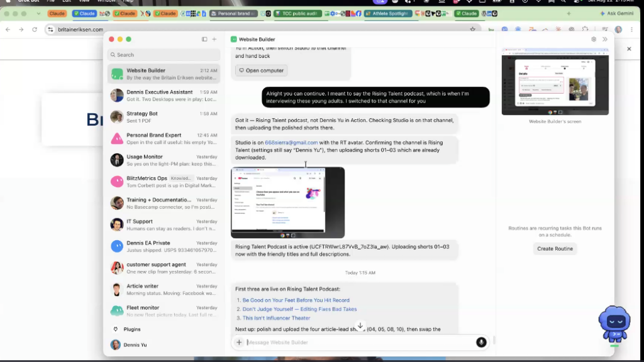Viewport: 644px width, 362px height.
Task: Open the Website Builder's screen preview thumbnail
Action: [555, 82]
